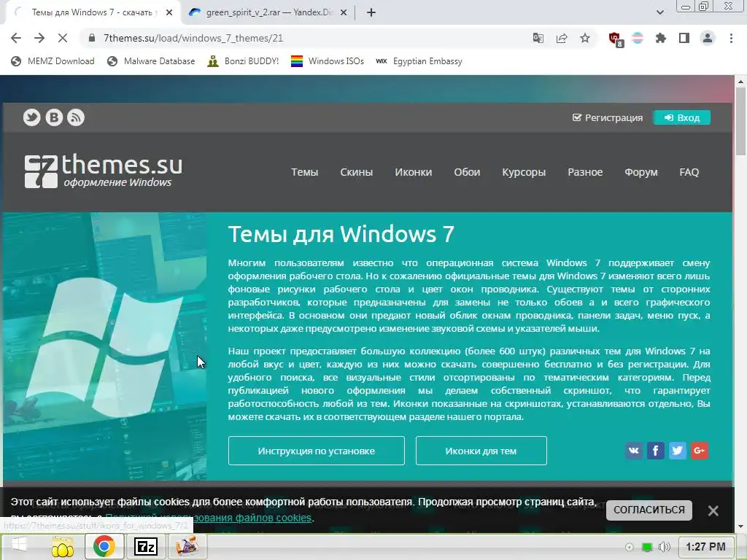Click the volume speaker tray icon
This screenshot has width=747, height=560.
tap(665, 547)
